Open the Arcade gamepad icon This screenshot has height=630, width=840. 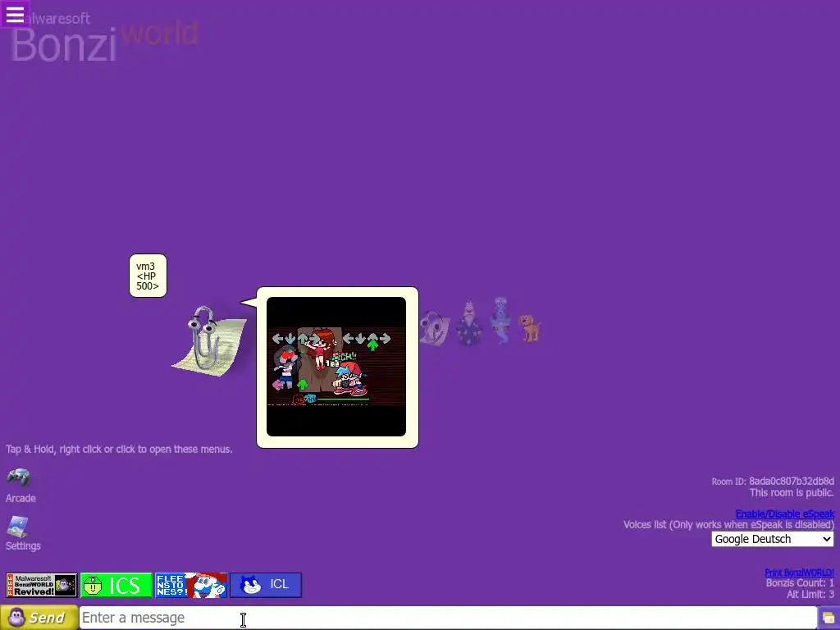point(19,477)
